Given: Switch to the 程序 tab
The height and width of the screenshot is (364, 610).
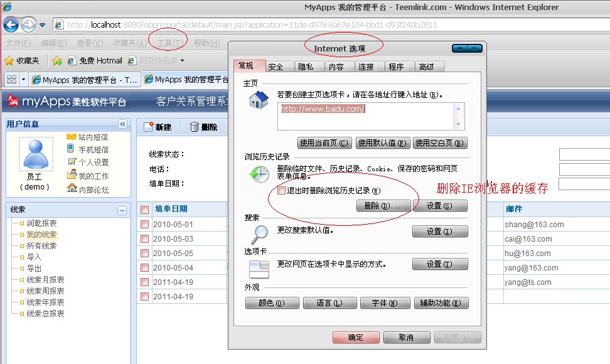Looking at the screenshot, I should (400, 67).
